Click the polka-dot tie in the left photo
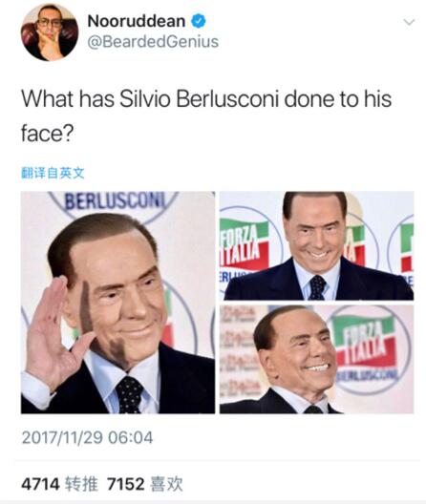The width and height of the screenshot is (426, 504). (x=129, y=394)
